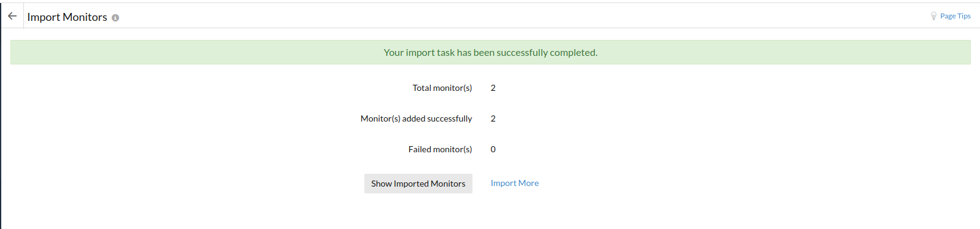This screenshot has height=229, width=980.
Task: Click the empty header space before Page Tips
Action: tap(522, 16)
